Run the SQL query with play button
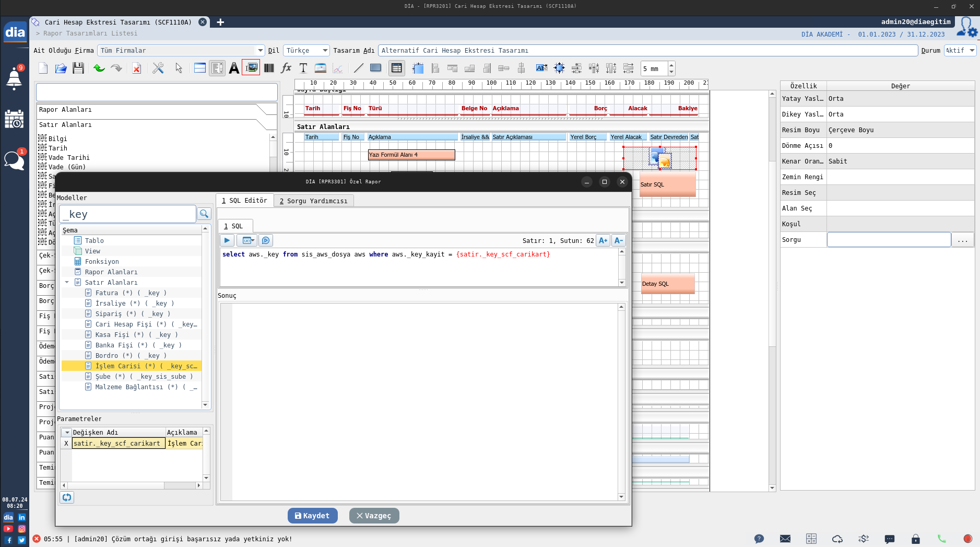 pos(227,240)
